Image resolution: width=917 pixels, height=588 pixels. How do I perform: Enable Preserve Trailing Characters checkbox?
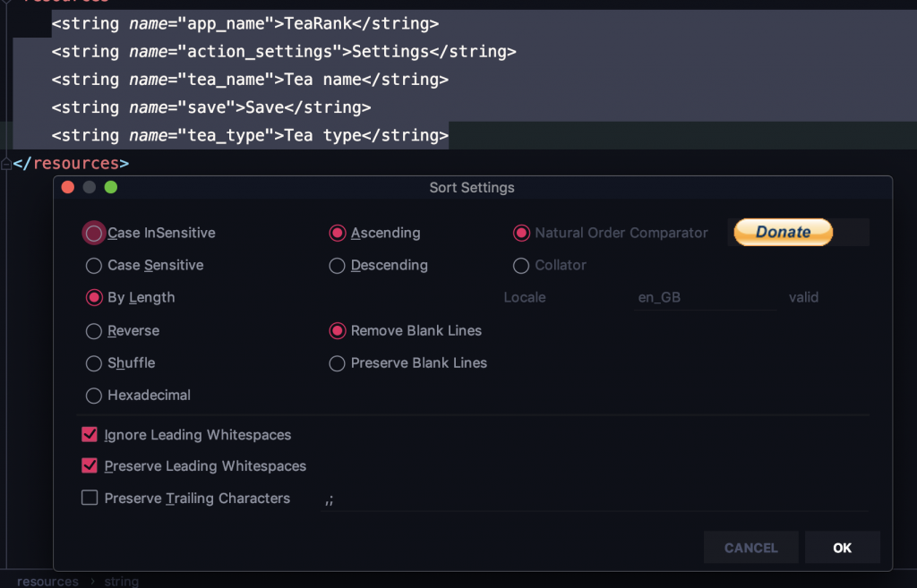click(x=90, y=499)
